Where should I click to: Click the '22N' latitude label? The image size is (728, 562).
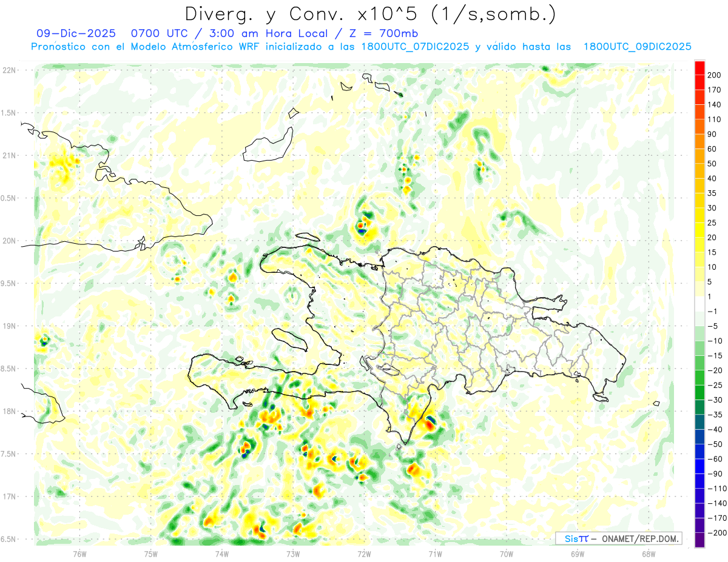click(8, 70)
